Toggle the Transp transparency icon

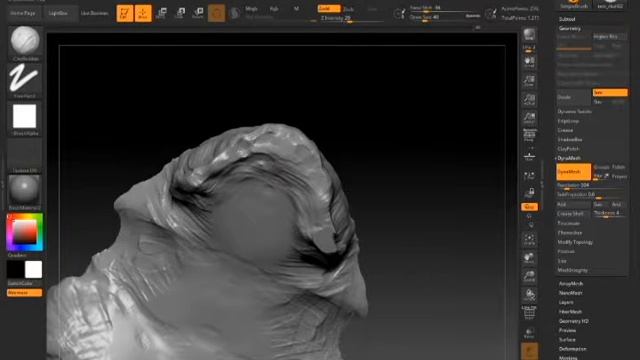point(529,333)
